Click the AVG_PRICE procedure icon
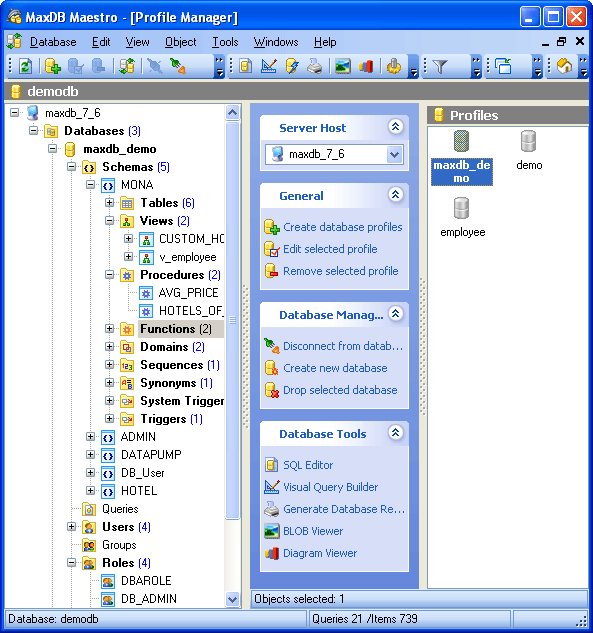 click(146, 293)
